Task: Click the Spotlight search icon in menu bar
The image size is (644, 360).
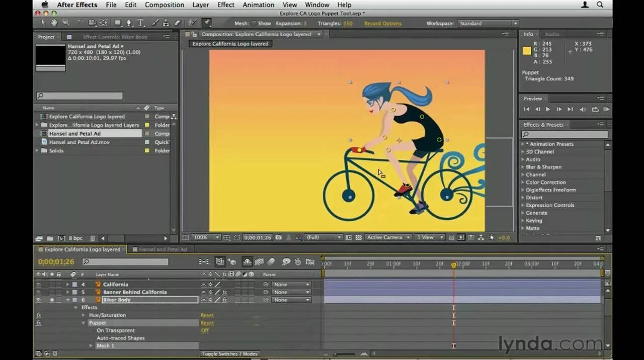Action: point(600,5)
